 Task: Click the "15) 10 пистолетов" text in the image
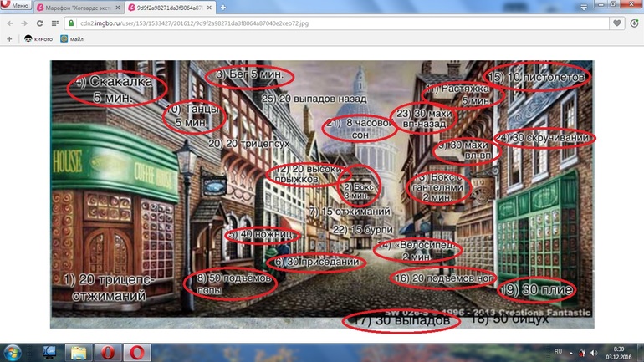tap(536, 76)
